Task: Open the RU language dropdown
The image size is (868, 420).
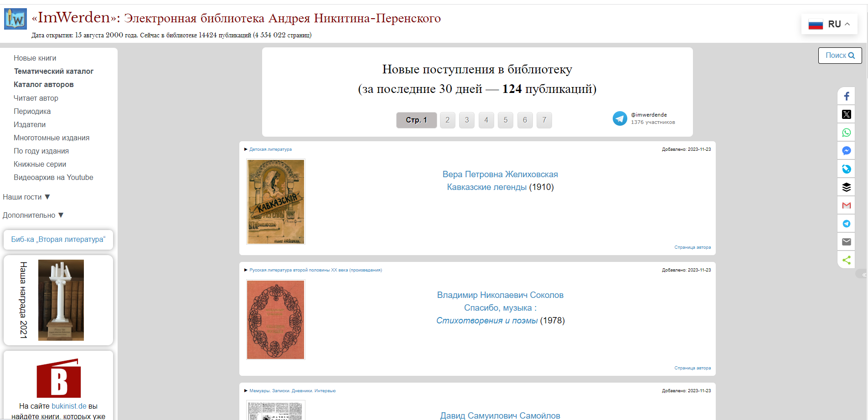Action: (x=829, y=24)
